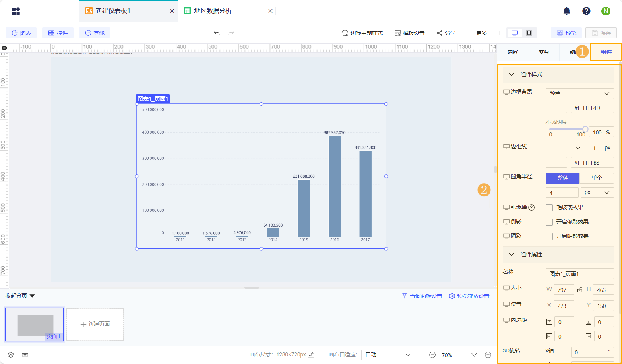Open the 画布自适应 自动 dropdown
The width and height of the screenshot is (622, 364).
388,355
